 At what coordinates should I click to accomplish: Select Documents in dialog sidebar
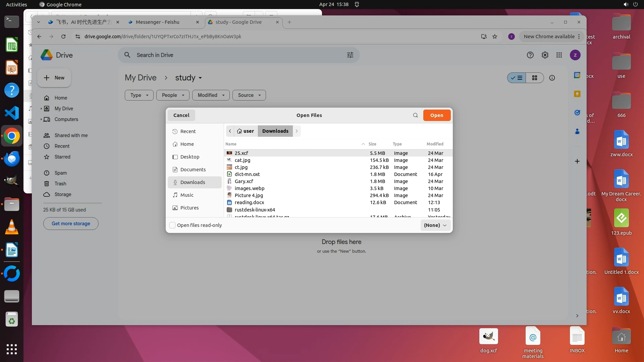pyautogui.click(x=193, y=170)
